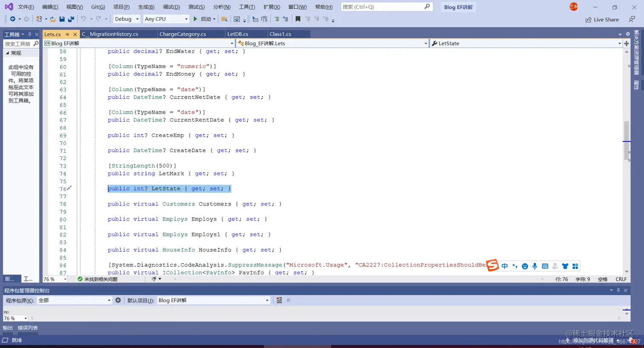Open the Blog EF讲解 project scope dropdown
The height and width of the screenshot is (348, 644).
(139, 43)
